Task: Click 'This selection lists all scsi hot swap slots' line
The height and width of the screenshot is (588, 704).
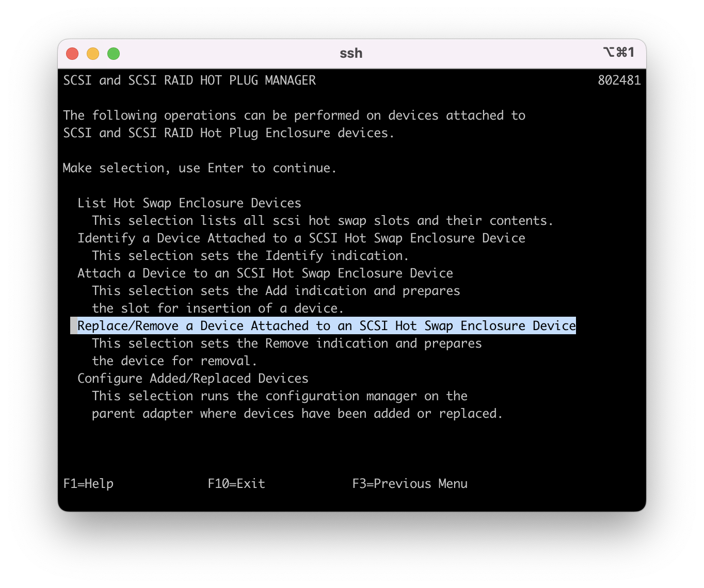Action: pyautogui.click(x=323, y=221)
